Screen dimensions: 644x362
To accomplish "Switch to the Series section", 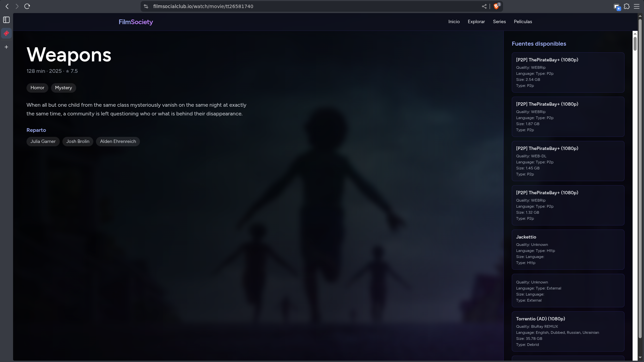I will [x=499, y=22].
